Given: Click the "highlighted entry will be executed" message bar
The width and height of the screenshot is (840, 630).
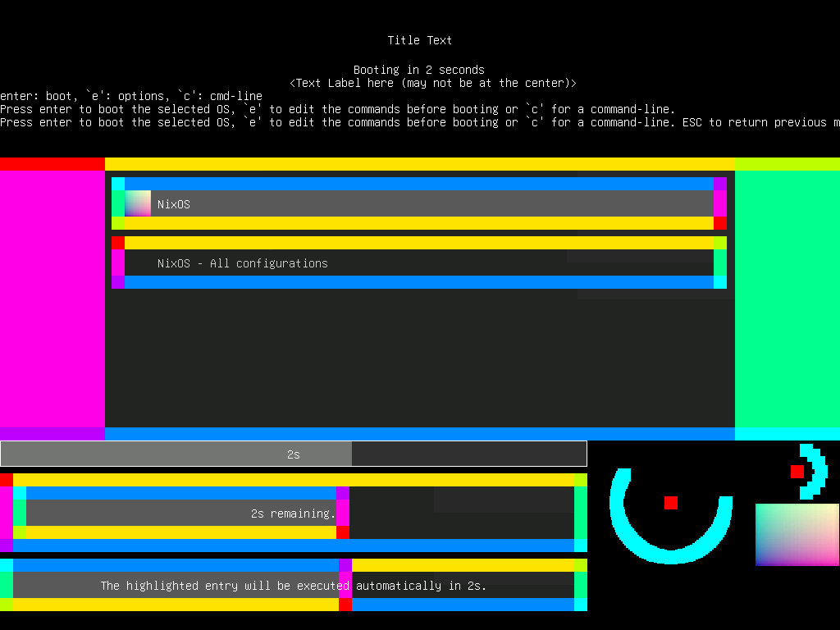Looking at the screenshot, I should click(293, 586).
